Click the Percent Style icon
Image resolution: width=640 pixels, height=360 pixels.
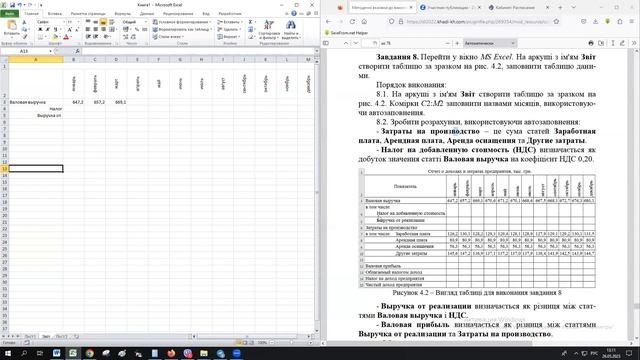[137, 29]
